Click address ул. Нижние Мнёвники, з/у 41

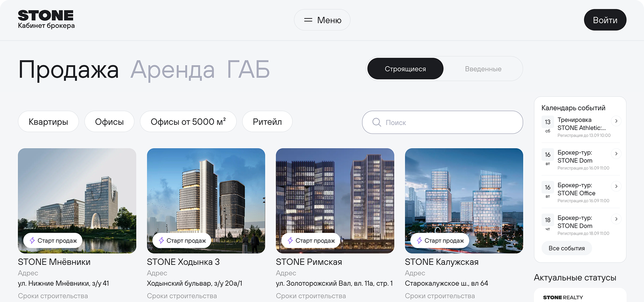[x=63, y=283]
